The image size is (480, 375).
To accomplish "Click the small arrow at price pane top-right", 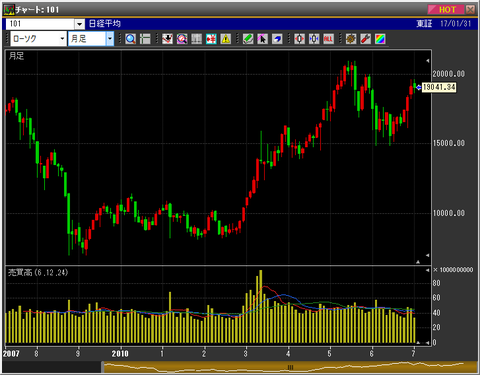I will tap(427, 61).
